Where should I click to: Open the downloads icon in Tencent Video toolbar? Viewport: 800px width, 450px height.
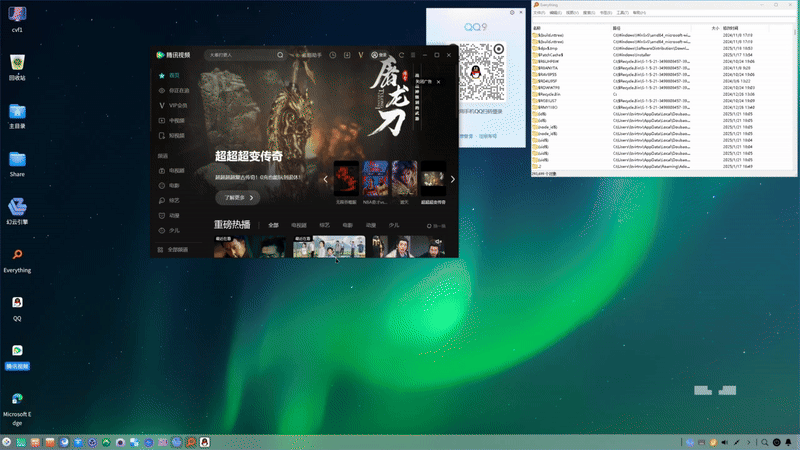point(347,55)
